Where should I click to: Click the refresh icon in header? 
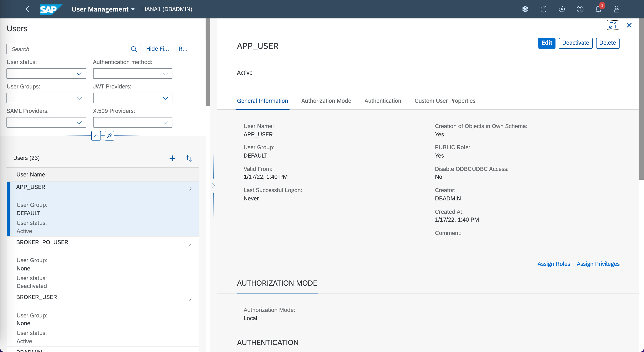[544, 9]
